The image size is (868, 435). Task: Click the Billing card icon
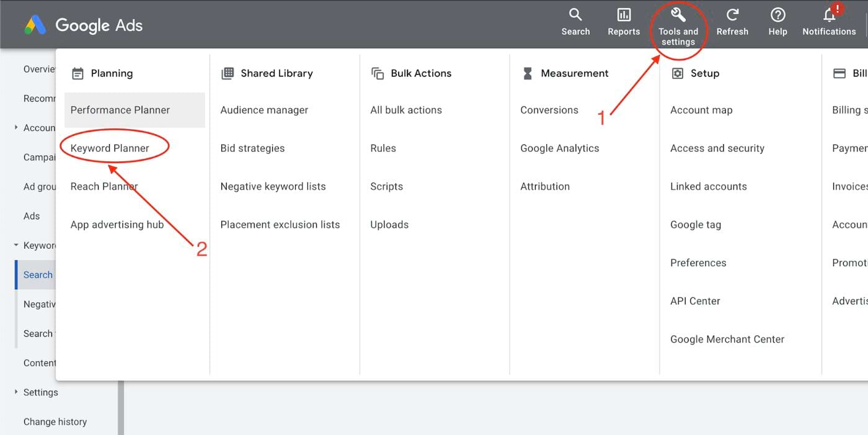839,73
